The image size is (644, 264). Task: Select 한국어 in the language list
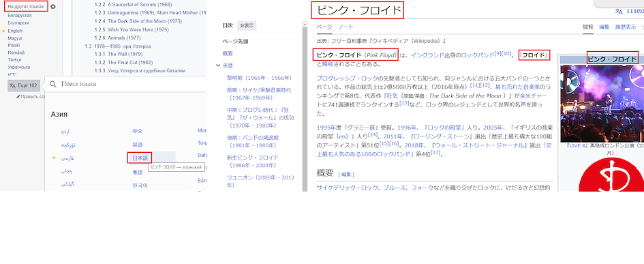[x=140, y=186]
